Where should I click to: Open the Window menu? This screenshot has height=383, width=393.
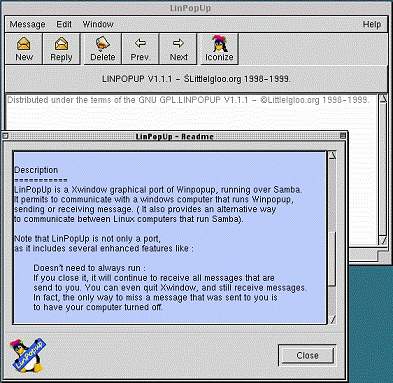click(x=98, y=24)
